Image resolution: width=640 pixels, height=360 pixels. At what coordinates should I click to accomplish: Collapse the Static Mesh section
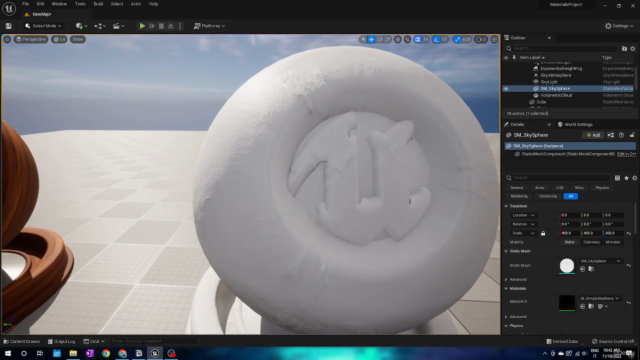coord(506,251)
